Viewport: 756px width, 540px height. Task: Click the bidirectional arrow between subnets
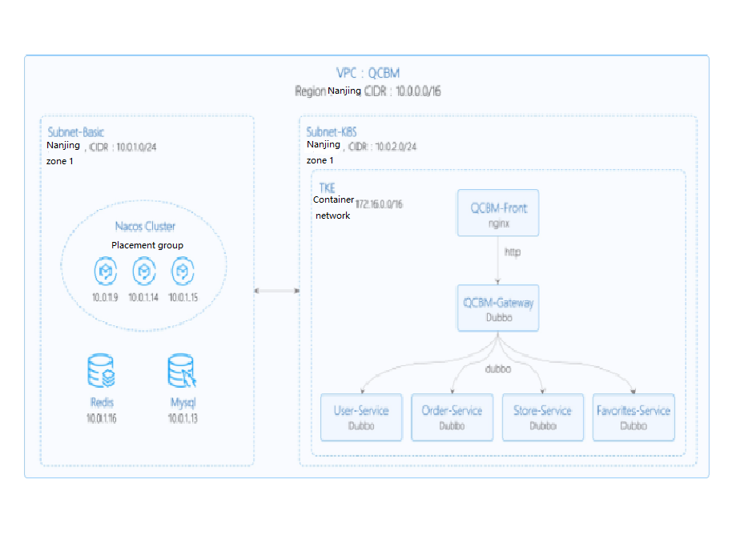277,291
